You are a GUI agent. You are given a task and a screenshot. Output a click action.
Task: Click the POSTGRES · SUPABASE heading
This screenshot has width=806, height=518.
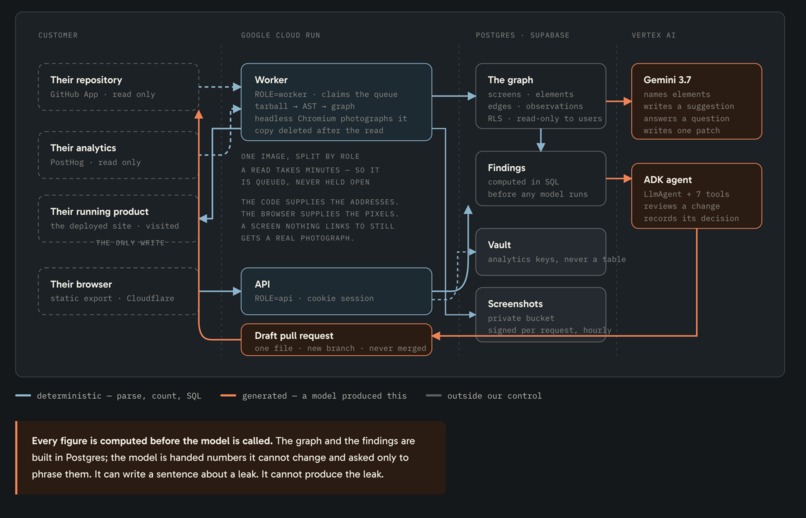tap(522, 35)
